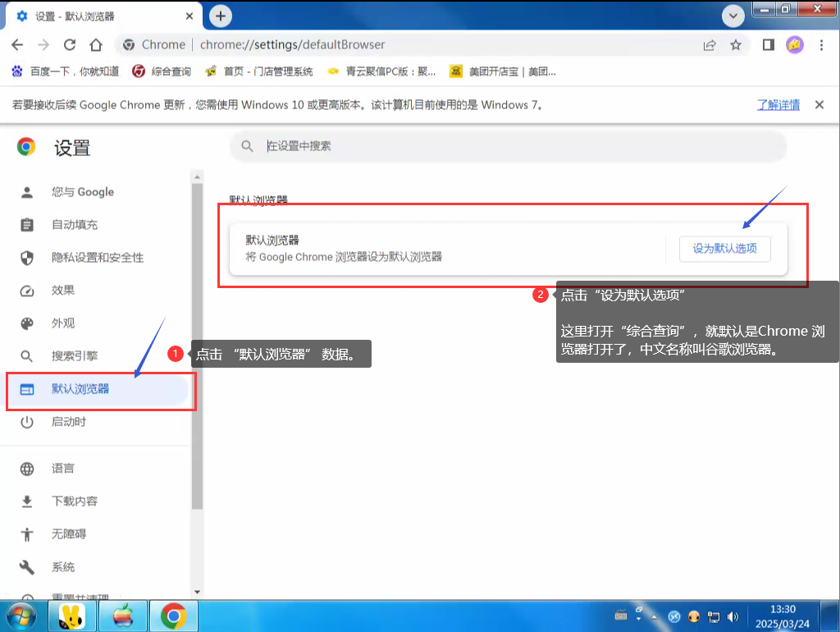Expand the tab search dropdown arrow
This screenshot has height=632, width=840.
tap(733, 16)
